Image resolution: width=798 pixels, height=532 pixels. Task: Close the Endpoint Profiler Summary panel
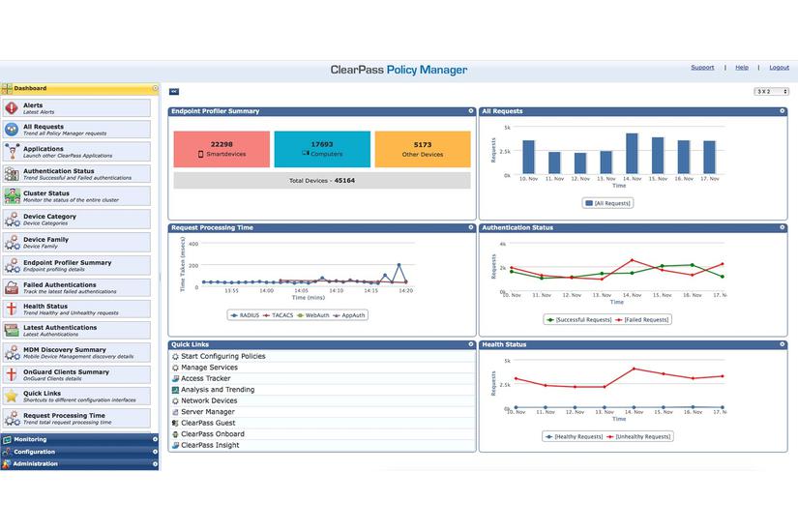coord(471,111)
